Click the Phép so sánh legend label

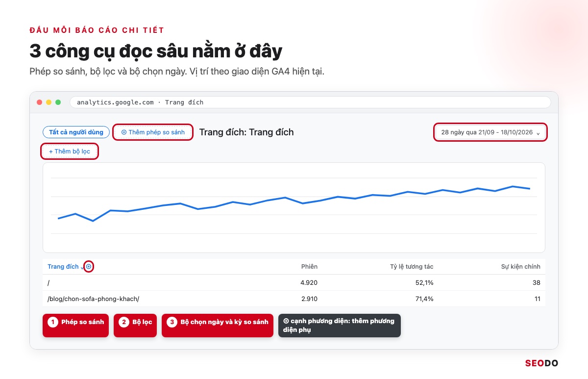75,326
